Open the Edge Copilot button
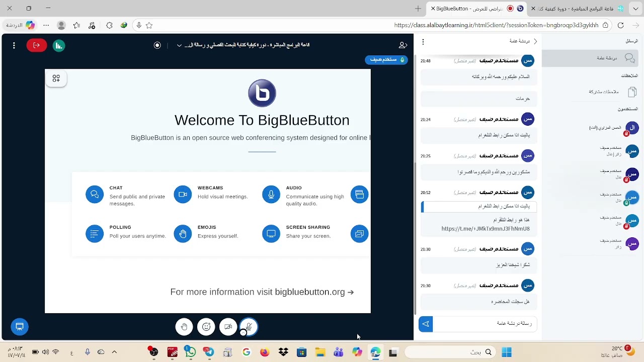644x362 pixels. tap(30, 25)
